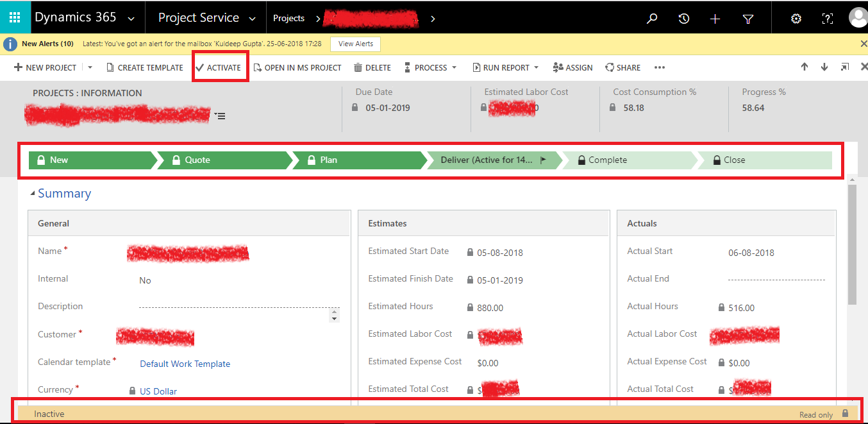Open the settings gear icon
The image size is (868, 424).
click(x=796, y=19)
